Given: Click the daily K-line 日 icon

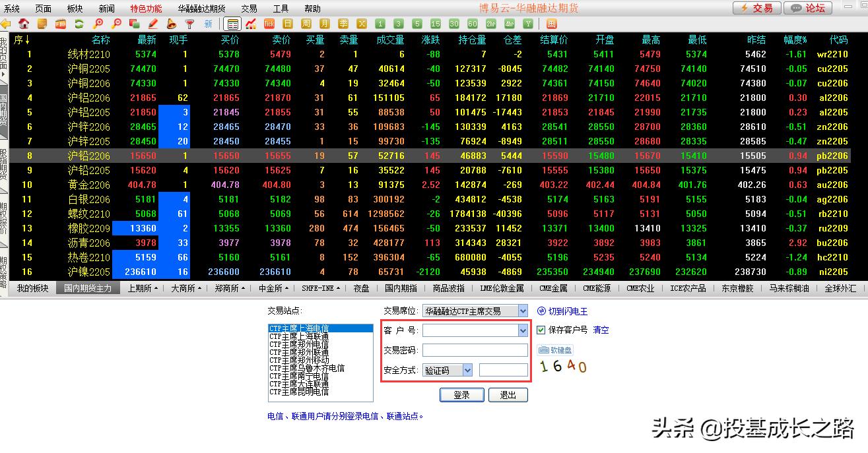Looking at the screenshot, I should coord(286,24).
